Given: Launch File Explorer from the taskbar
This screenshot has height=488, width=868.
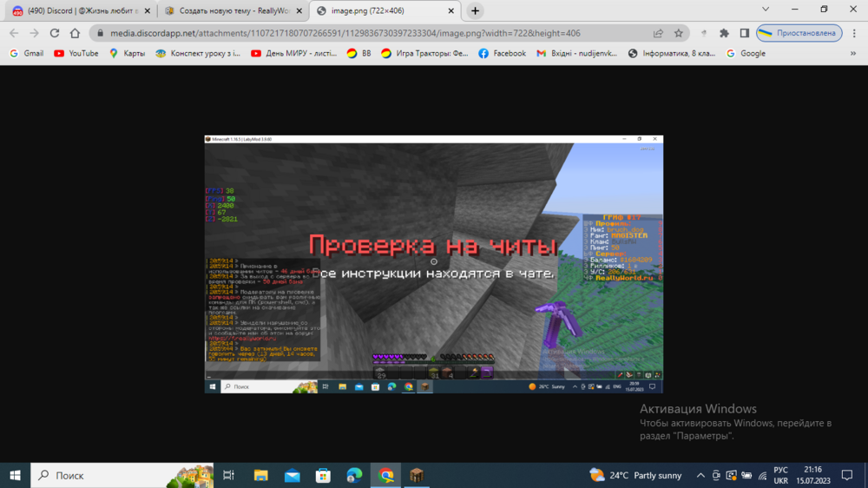Looking at the screenshot, I should [x=260, y=475].
